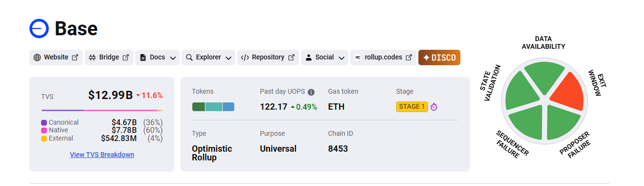The width and height of the screenshot is (644, 186).
Task: Click the 122.17 UOPS value
Action: click(x=273, y=107)
